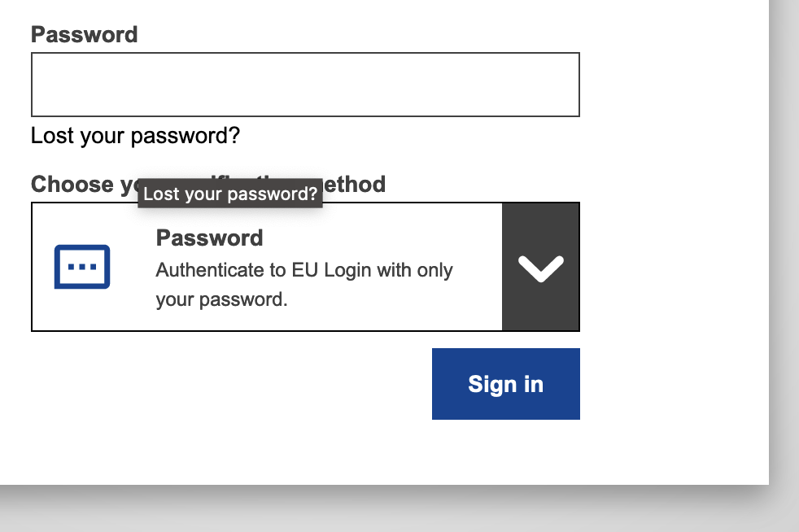The height and width of the screenshot is (532, 799).
Task: Click the Password field label
Action: [83, 34]
